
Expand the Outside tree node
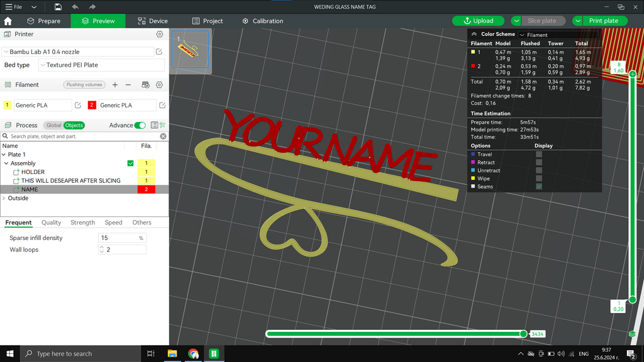[4, 198]
